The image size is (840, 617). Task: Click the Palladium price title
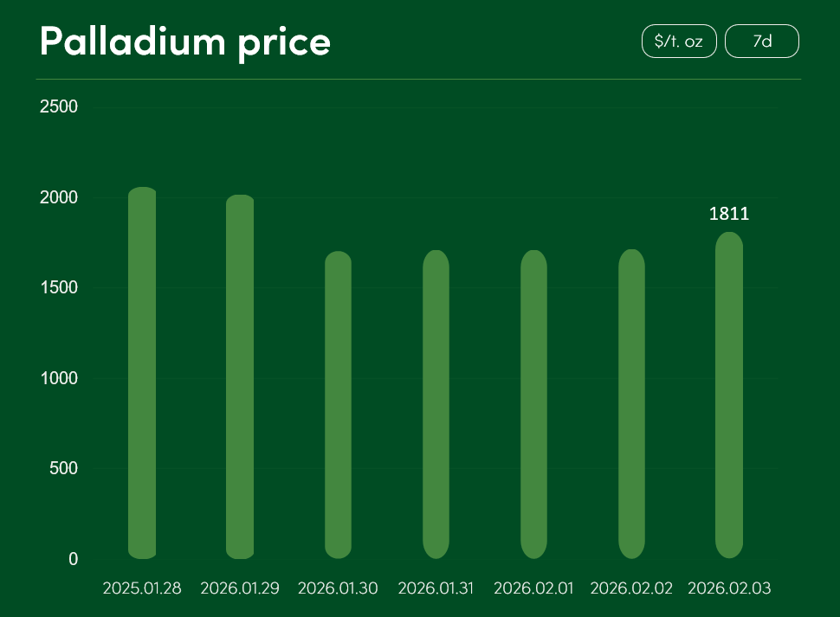point(185,42)
